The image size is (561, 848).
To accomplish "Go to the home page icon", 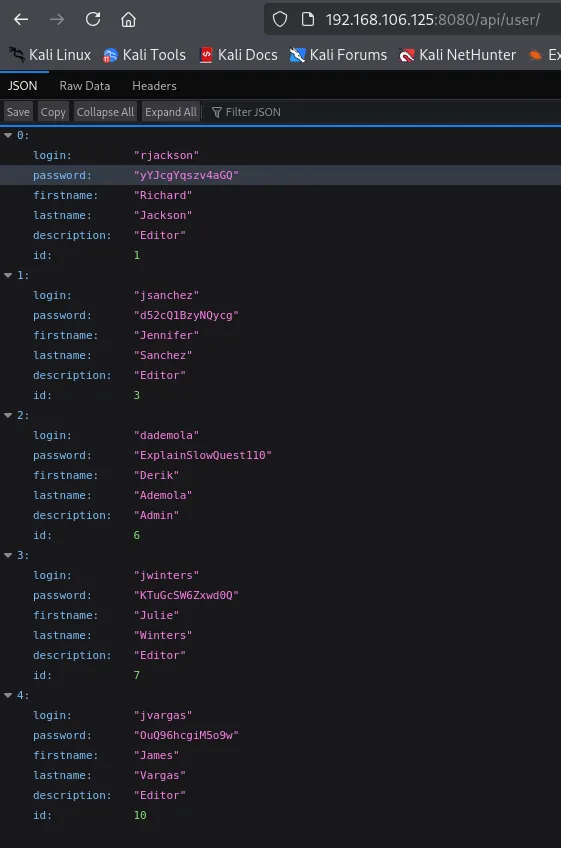I will [128, 19].
